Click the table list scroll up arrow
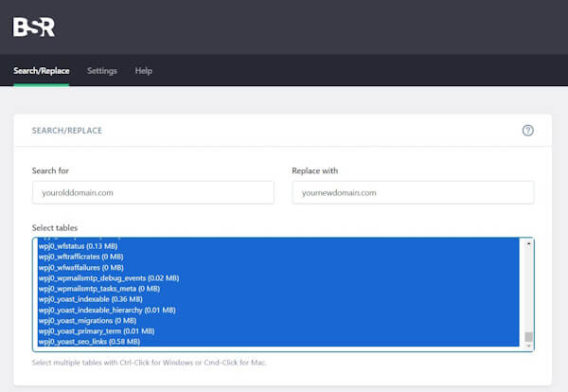 click(528, 243)
